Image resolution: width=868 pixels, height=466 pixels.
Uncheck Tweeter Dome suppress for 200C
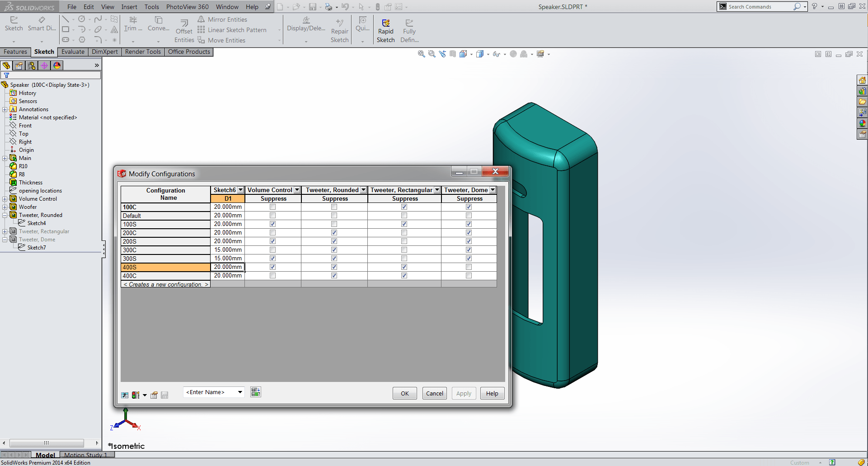(x=469, y=232)
